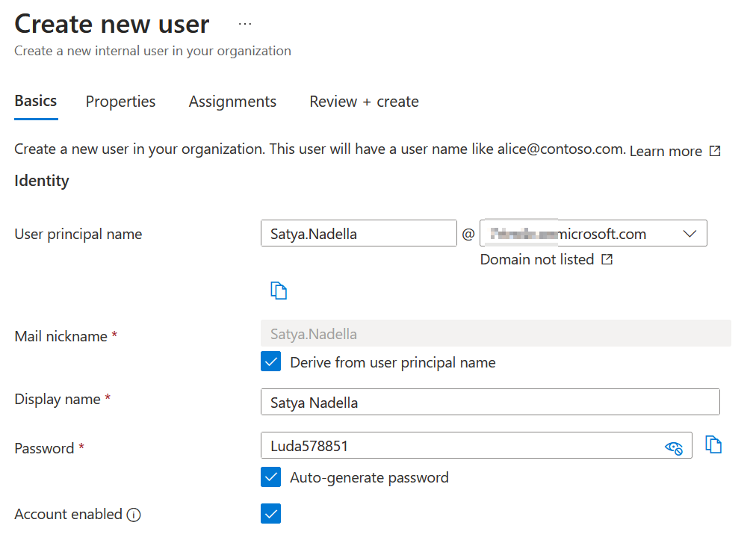Go to Review + create tab
756x546 pixels.
tap(364, 101)
